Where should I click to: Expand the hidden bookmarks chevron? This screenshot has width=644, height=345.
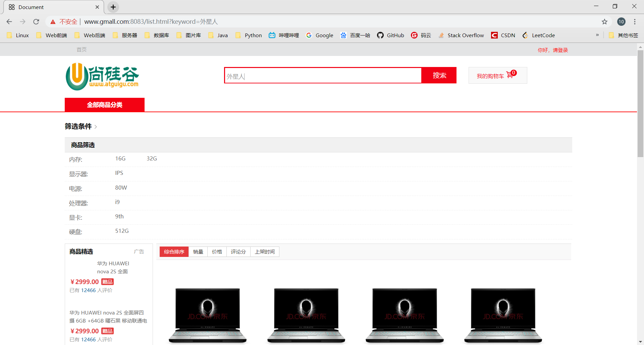[597, 35]
